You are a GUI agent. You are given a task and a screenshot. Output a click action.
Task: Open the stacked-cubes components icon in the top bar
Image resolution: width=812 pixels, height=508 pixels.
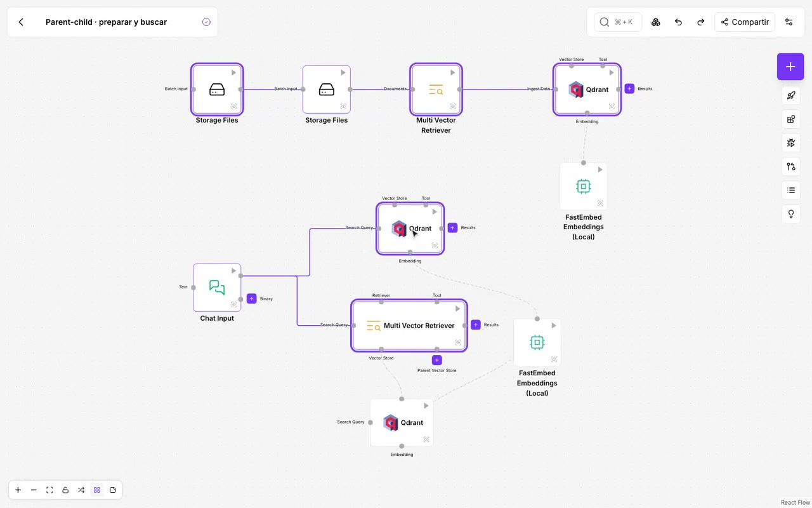pos(656,22)
